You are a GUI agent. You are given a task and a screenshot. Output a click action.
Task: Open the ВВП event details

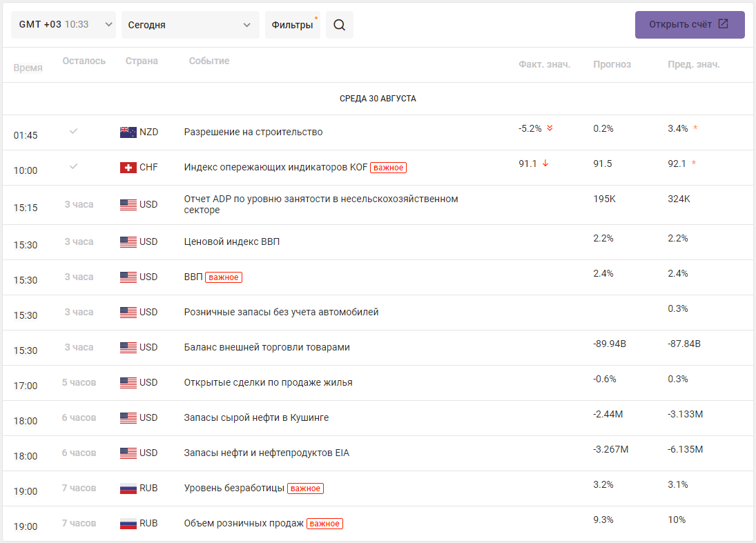pyautogui.click(x=193, y=277)
